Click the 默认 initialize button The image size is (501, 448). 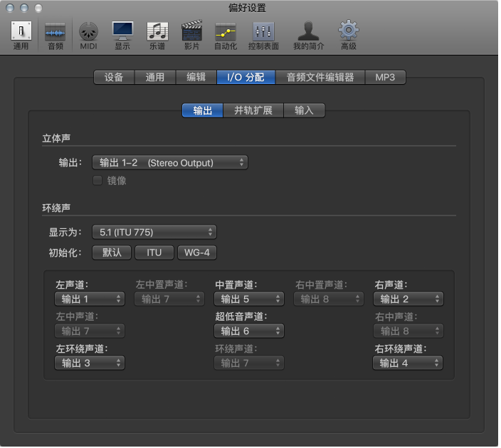coord(112,252)
